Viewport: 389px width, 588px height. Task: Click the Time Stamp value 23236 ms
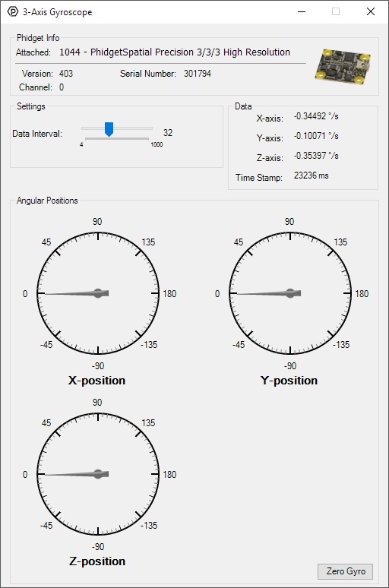click(311, 175)
